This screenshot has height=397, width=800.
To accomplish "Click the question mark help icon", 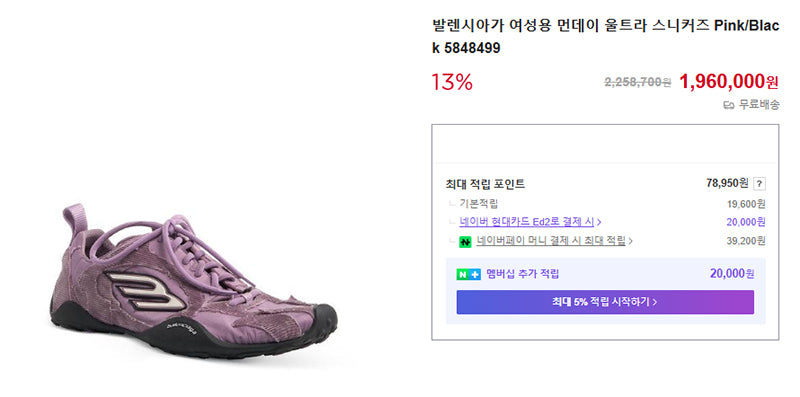I will 760,184.
